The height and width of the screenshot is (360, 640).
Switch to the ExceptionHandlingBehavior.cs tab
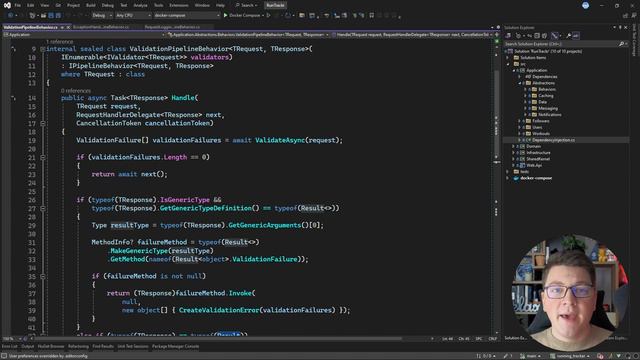click(x=101, y=27)
